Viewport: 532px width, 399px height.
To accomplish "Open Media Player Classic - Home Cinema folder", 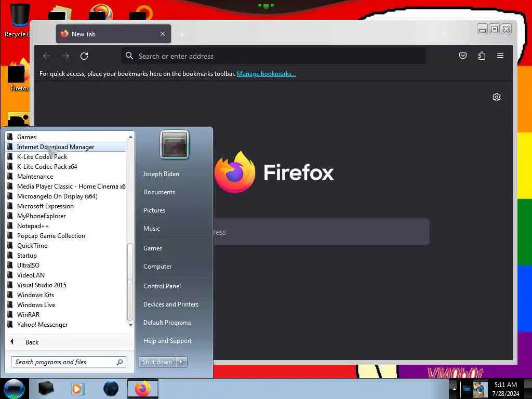I will point(66,187).
